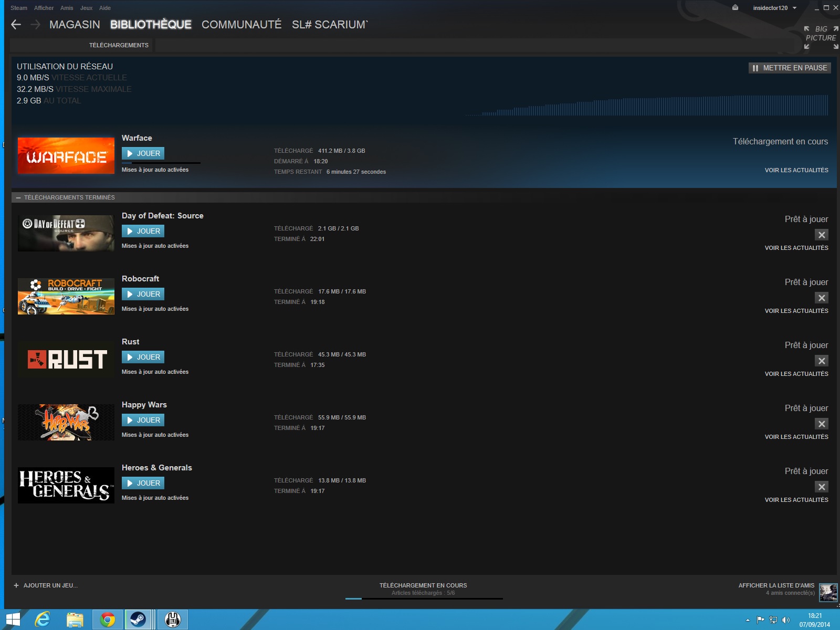This screenshot has width=840, height=630.
Task: Switch to the Magasin tab
Action: [75, 25]
